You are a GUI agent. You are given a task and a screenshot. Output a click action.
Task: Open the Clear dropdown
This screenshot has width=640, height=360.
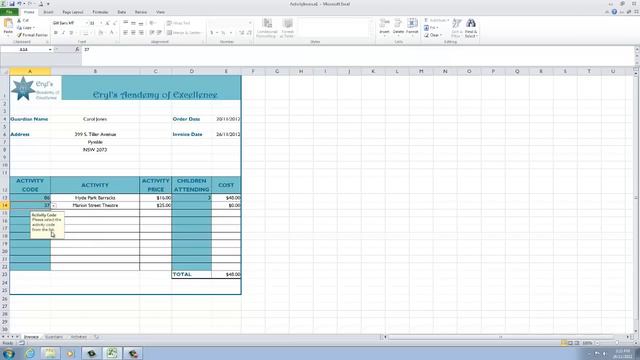(x=433, y=35)
